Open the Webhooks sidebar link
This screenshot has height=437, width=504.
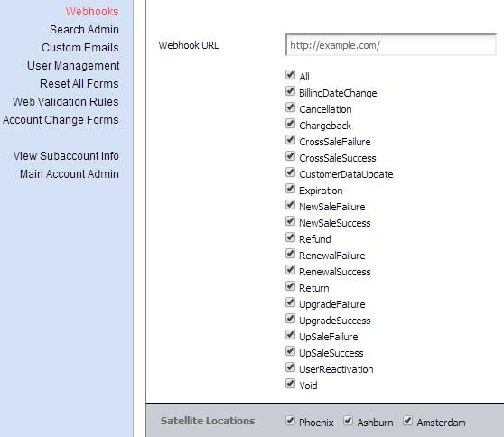92,12
